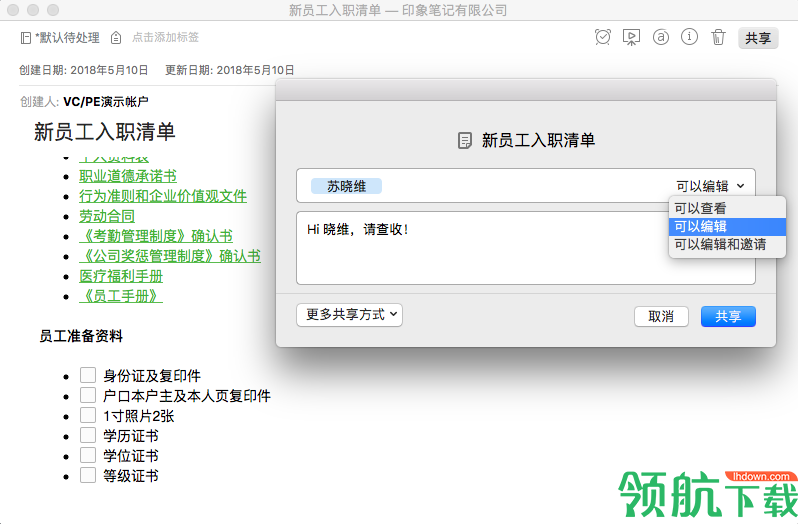Viewport: 798px width, 524px height.
Task: Click 点击添加标签 tag field
Action: [x=165, y=38]
